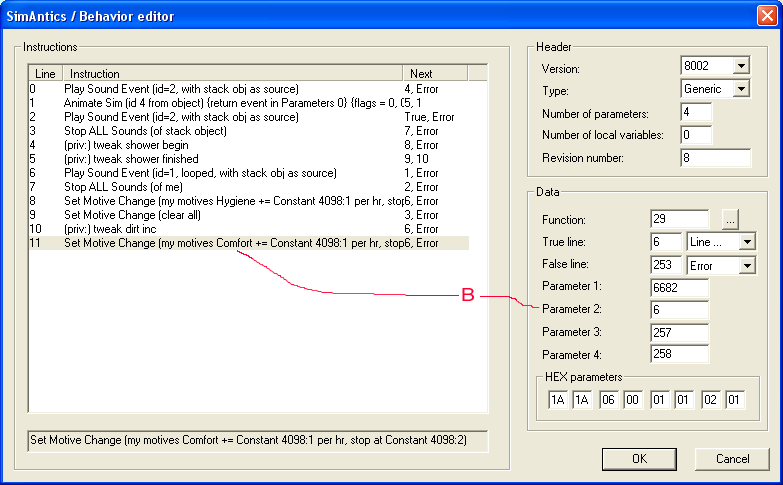Open the Type dropdown showing Generic

click(742, 89)
